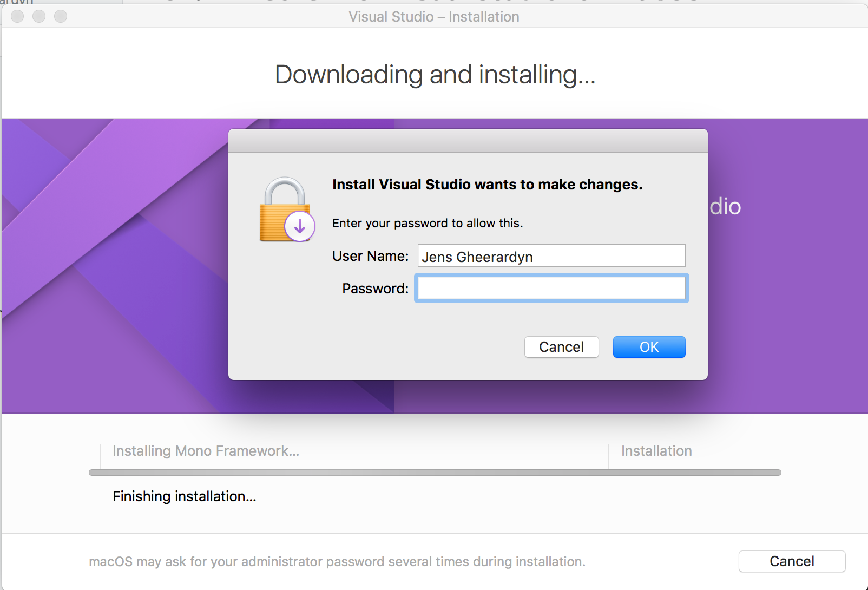Click the window title 'Visual Studio – Installation'
Image resolution: width=868 pixels, height=590 pixels.
click(434, 17)
